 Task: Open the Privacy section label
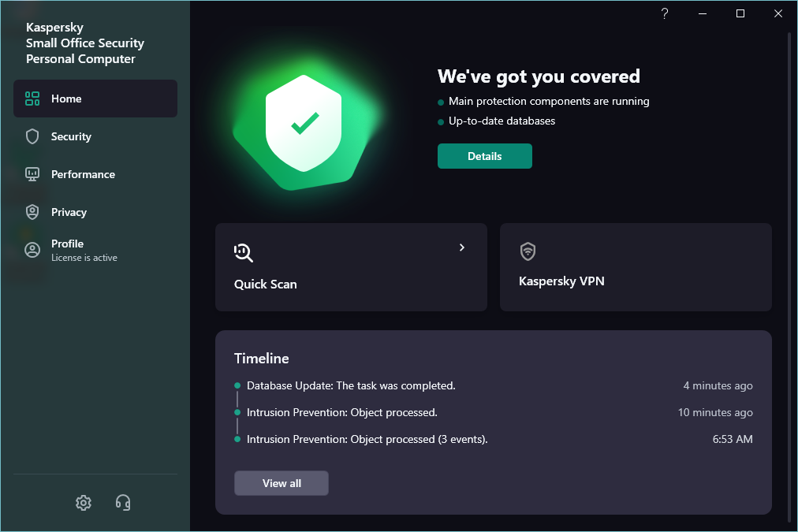[x=69, y=212]
